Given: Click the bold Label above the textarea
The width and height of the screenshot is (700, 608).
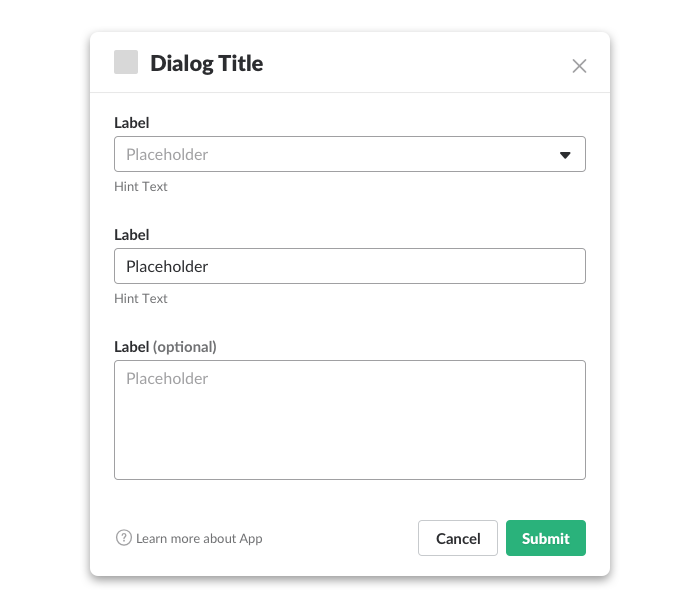Looking at the screenshot, I should 131,347.
